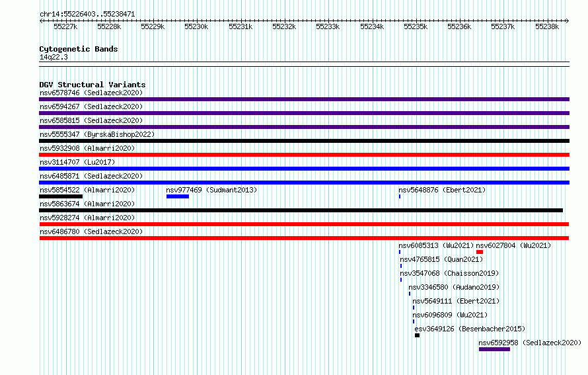The height and width of the screenshot is (375, 588).
Task: Click the DGV Structural Variants track title
Action: pos(92,85)
